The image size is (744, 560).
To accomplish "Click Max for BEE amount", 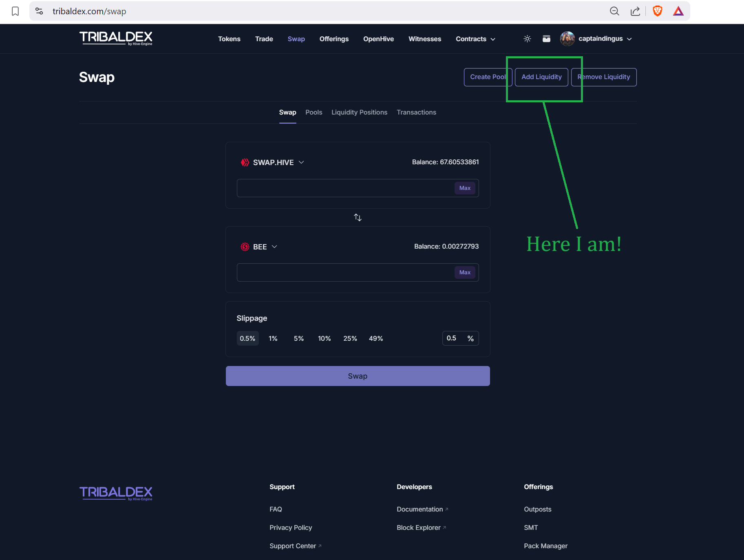I will [465, 272].
